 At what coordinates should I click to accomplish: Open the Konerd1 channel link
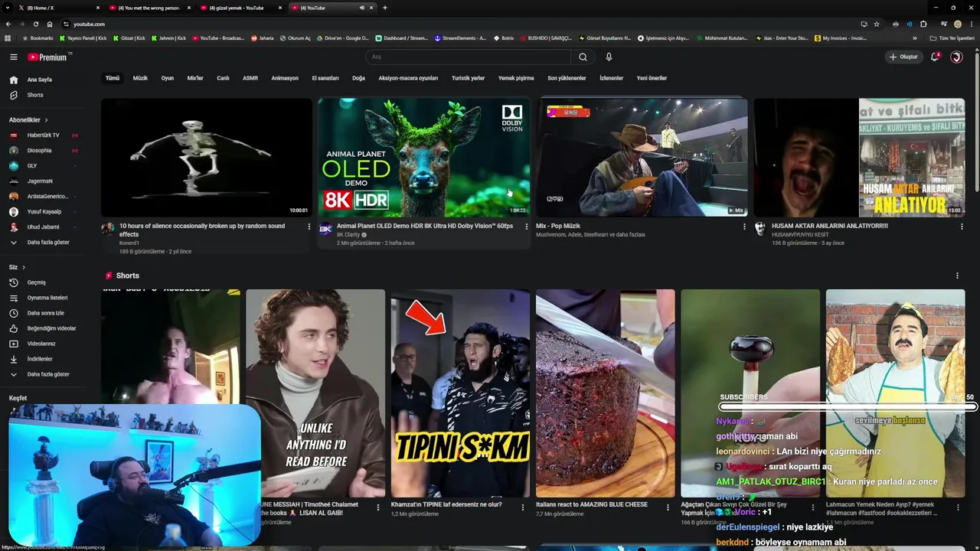(x=129, y=243)
